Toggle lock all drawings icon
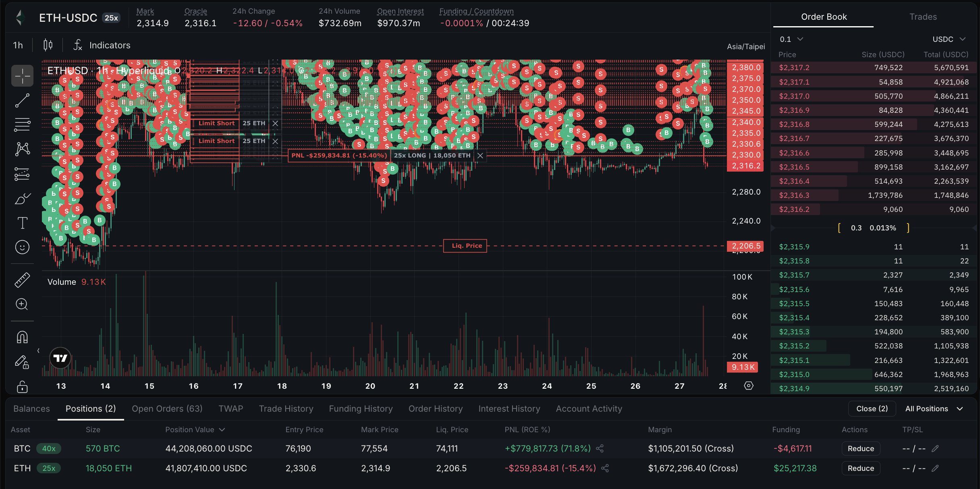The image size is (980, 489). tap(22, 387)
